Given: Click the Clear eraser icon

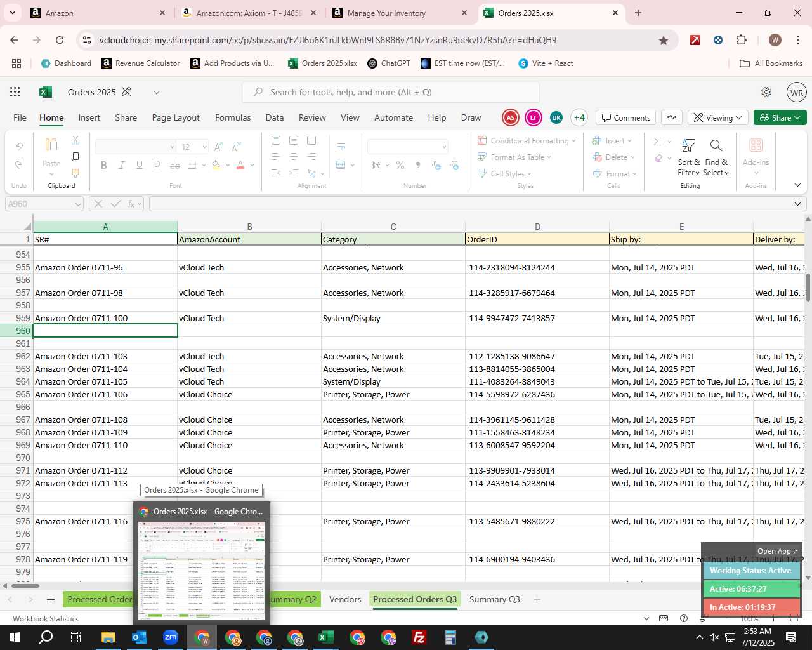Looking at the screenshot, I should [658, 157].
